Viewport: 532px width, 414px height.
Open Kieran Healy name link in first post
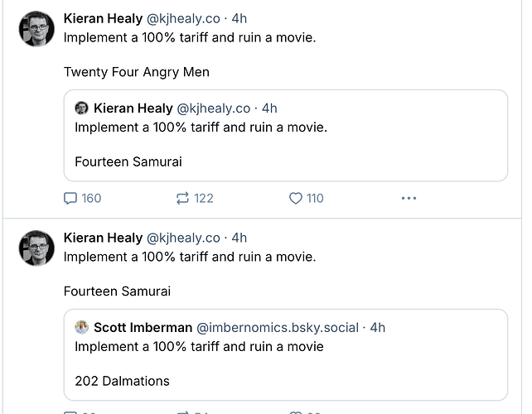[103, 19]
